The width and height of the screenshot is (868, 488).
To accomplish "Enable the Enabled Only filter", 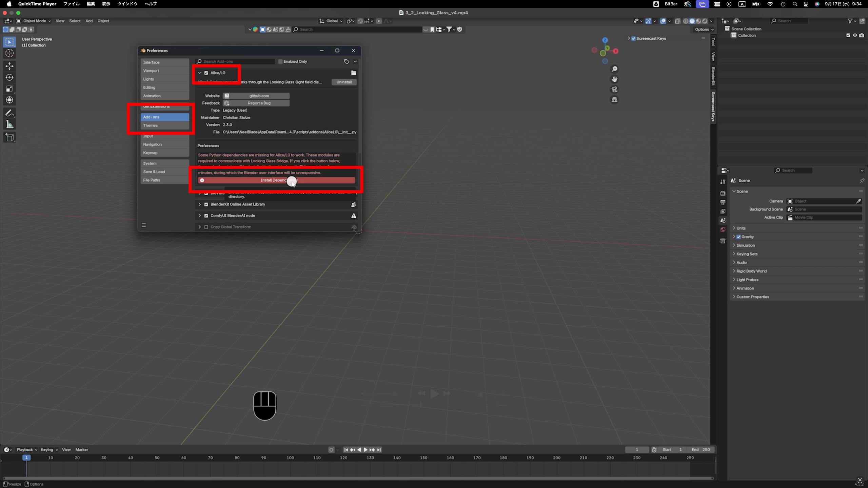I will (280, 61).
